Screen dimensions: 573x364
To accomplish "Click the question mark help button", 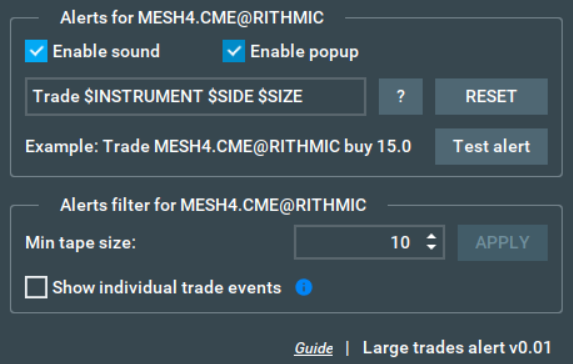I will point(401,96).
